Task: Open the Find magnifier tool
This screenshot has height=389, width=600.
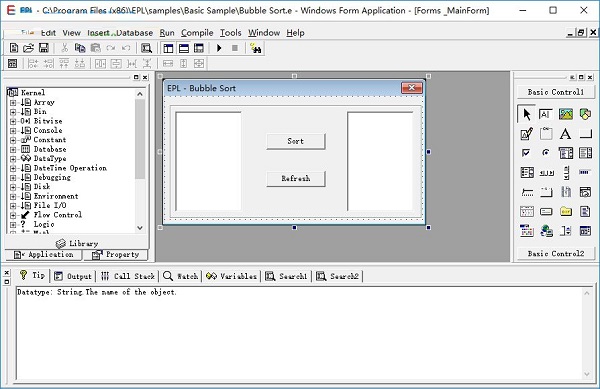Action: pos(146,48)
